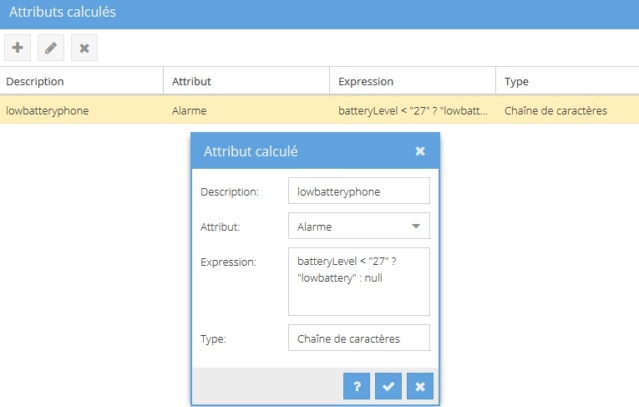Open help with the question mark button
The height and width of the screenshot is (407, 639).
[357, 386]
